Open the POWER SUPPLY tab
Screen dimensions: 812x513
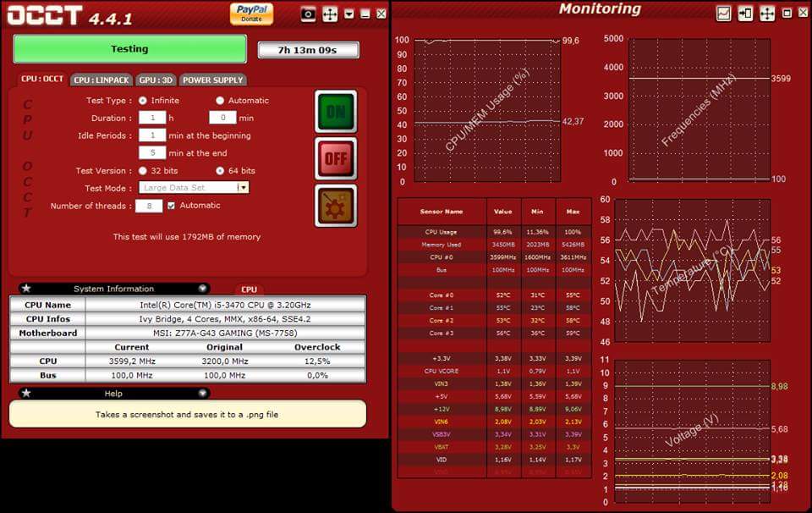tap(213, 80)
